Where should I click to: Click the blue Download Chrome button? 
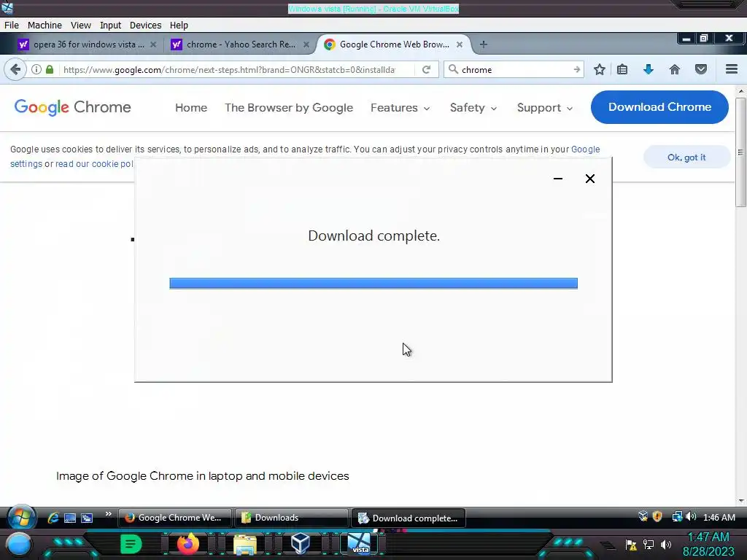(659, 107)
